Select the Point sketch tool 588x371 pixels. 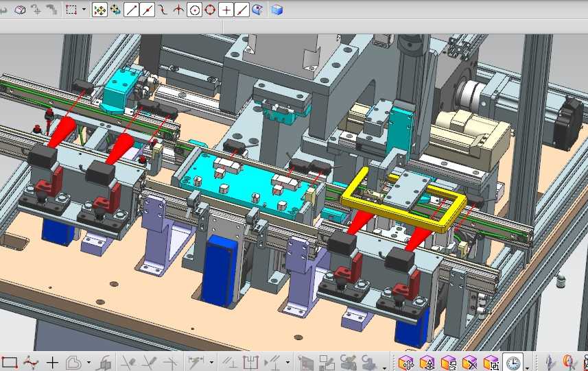pyautogui.click(x=53, y=363)
